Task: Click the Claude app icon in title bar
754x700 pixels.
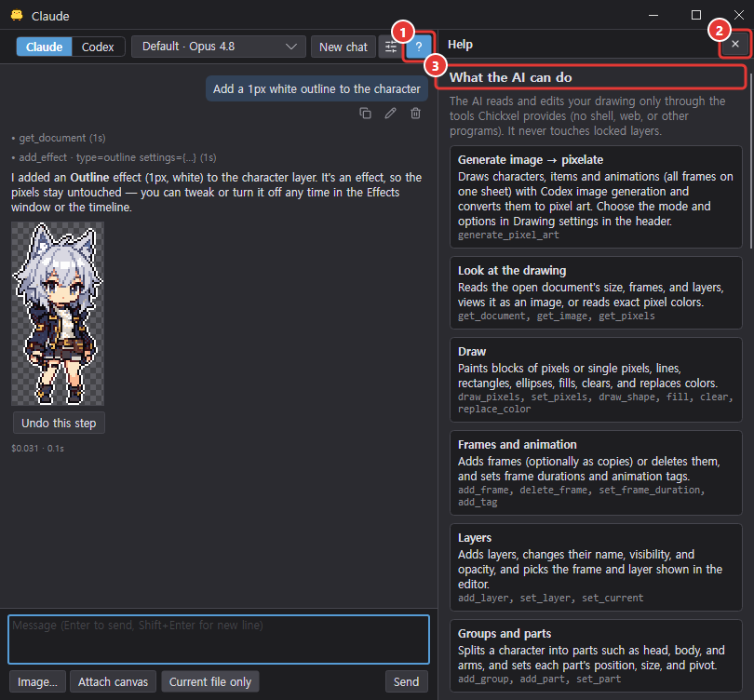Action: [x=17, y=16]
